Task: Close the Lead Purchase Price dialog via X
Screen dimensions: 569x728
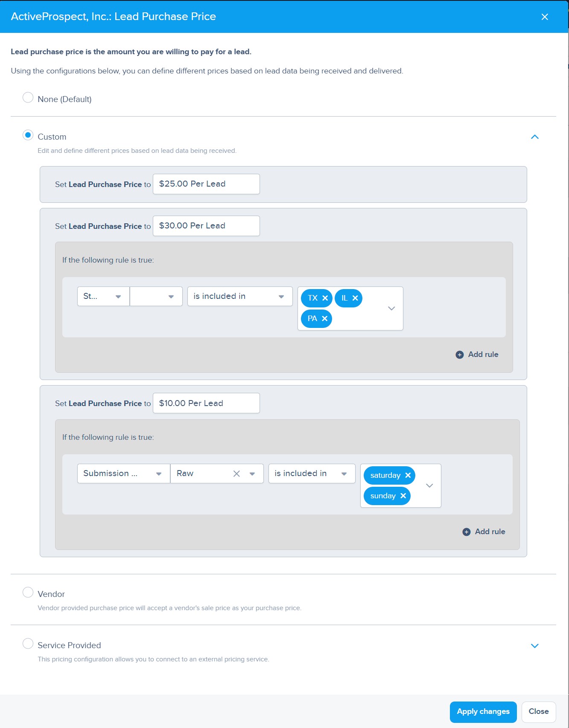Action: (x=544, y=17)
